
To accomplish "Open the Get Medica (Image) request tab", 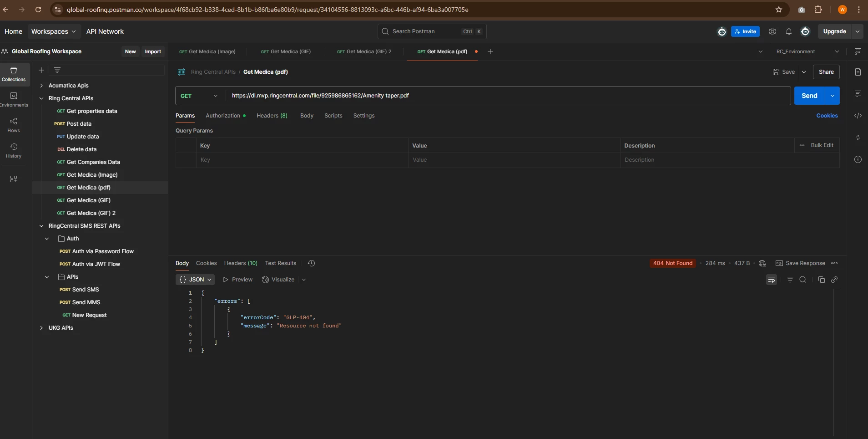I will click(x=207, y=51).
